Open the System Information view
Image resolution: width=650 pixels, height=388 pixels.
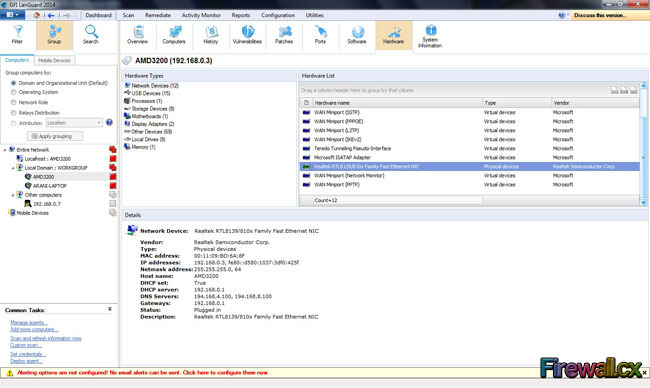pos(430,36)
